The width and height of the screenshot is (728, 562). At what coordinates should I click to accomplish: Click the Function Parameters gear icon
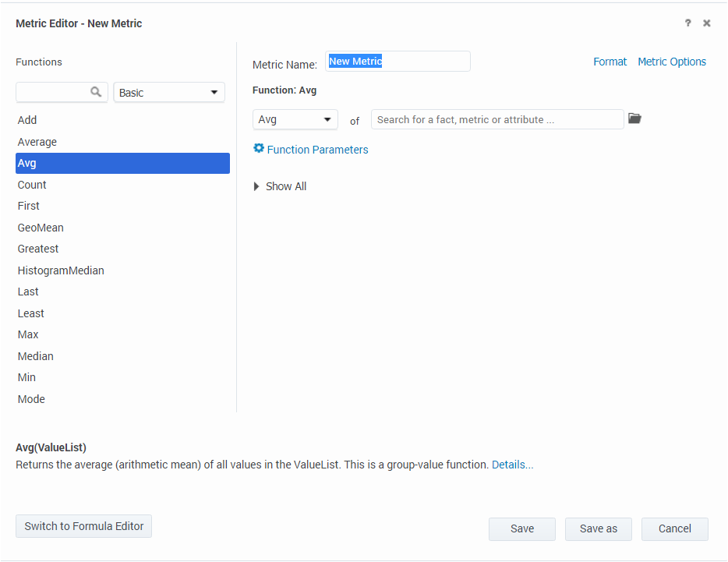(x=259, y=148)
